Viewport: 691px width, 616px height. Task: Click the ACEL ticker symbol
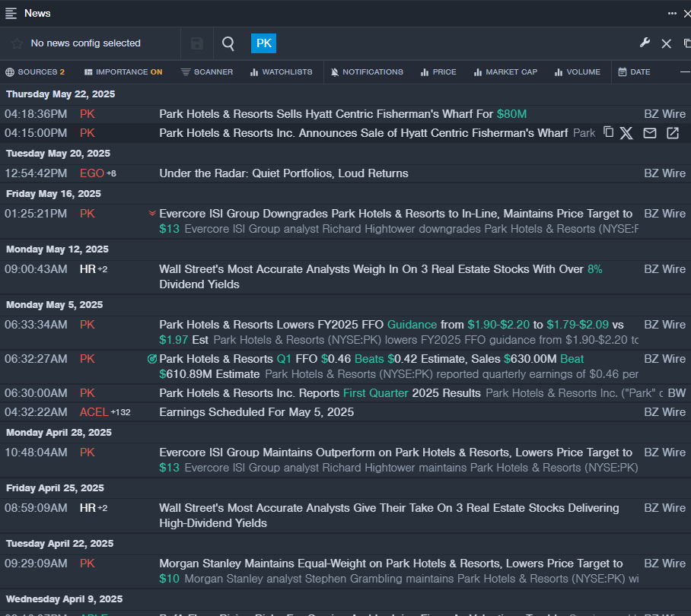94,412
